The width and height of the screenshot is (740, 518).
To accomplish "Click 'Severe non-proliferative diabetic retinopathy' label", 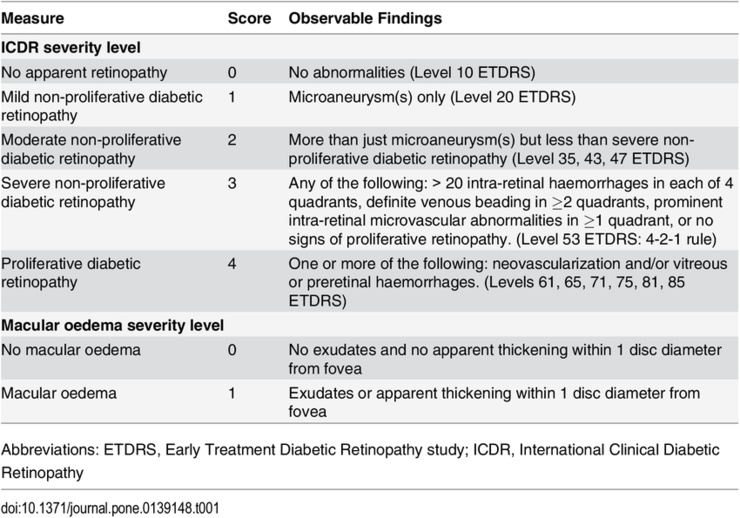I will tap(90, 191).
